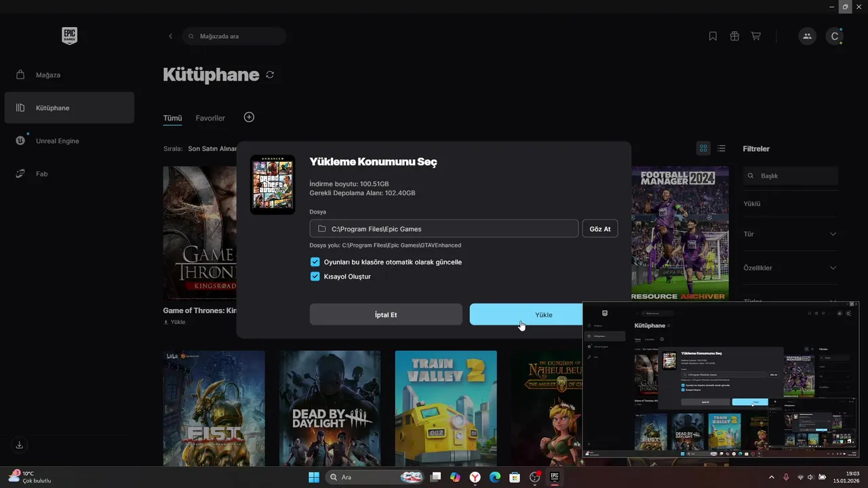
Task: Click Epic Games Launcher taskbar icon
Action: coord(554,477)
